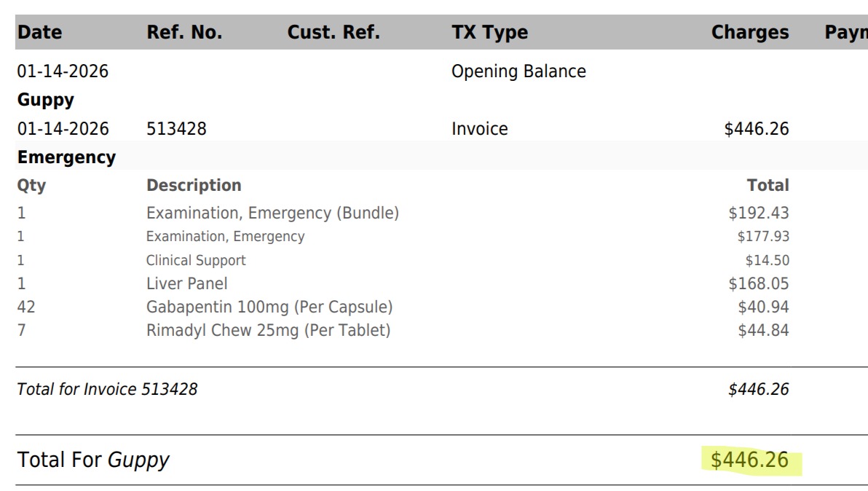This screenshot has width=868, height=491.
Task: Click the Charges column header
Action: 750,32
